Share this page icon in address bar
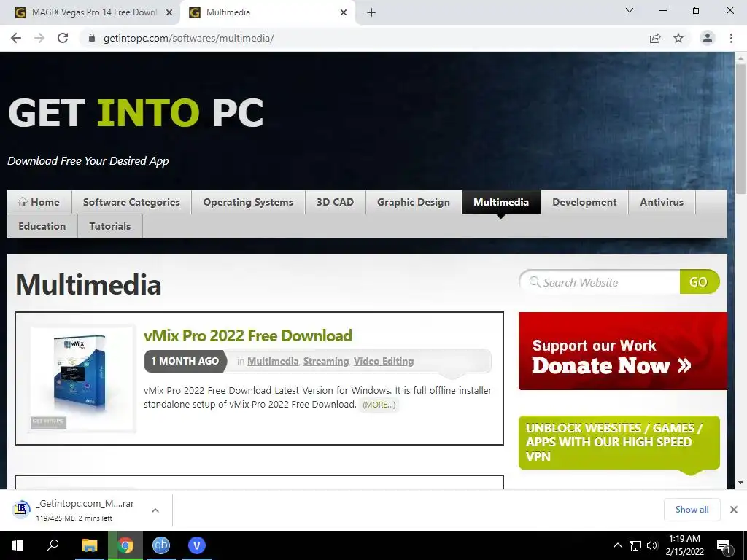 coord(655,38)
